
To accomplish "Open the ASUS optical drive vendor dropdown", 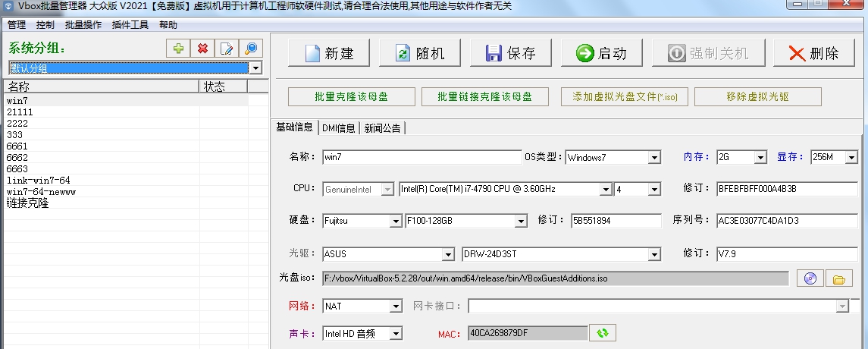I will 448,255.
